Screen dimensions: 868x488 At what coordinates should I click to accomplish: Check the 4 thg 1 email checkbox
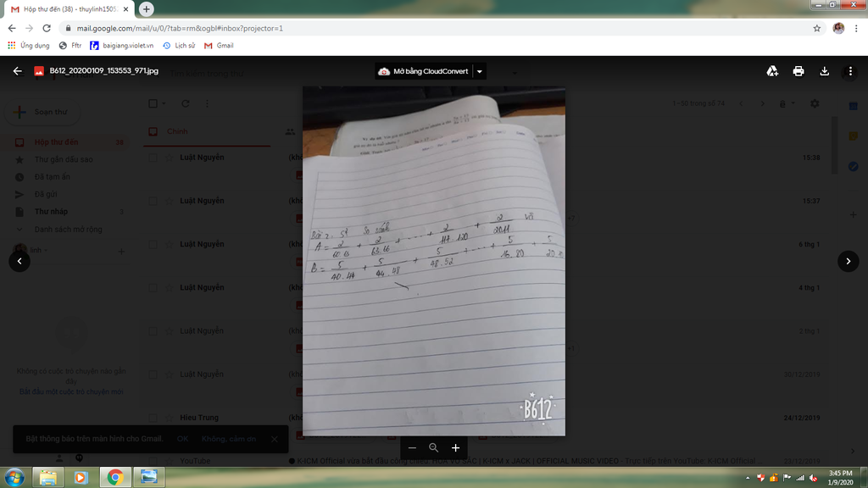(x=153, y=288)
